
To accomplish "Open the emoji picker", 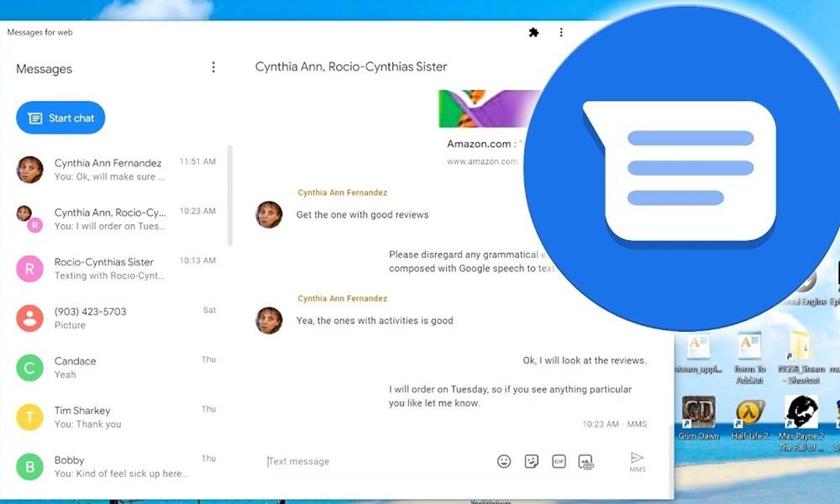I will 504,461.
